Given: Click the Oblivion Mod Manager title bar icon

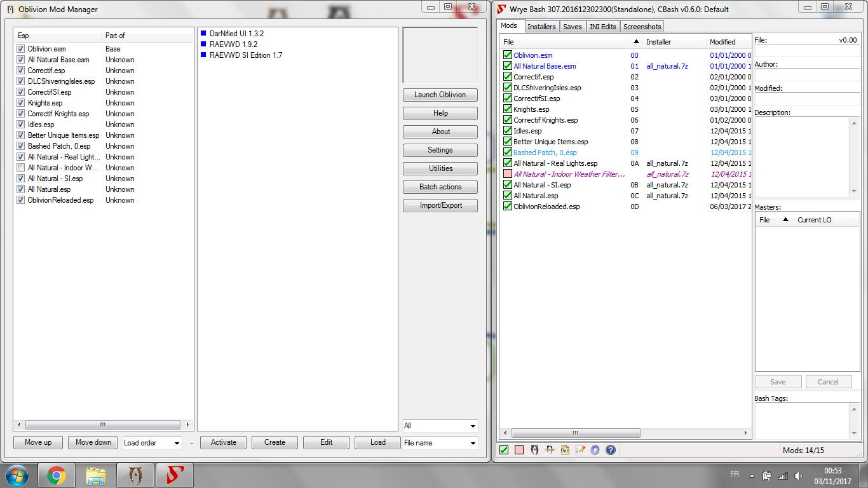Looking at the screenshot, I should (10, 10).
